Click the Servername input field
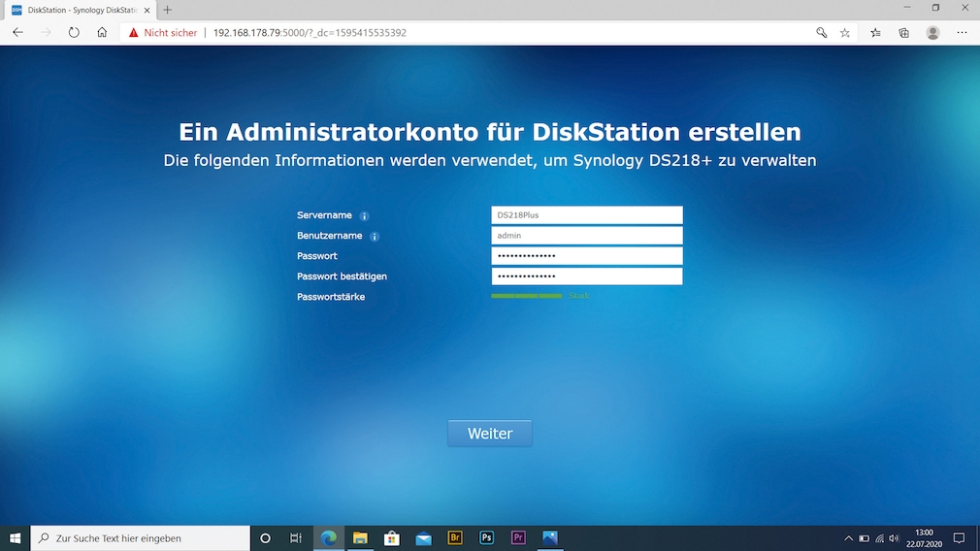Screen dimensions: 980x551 coord(586,215)
